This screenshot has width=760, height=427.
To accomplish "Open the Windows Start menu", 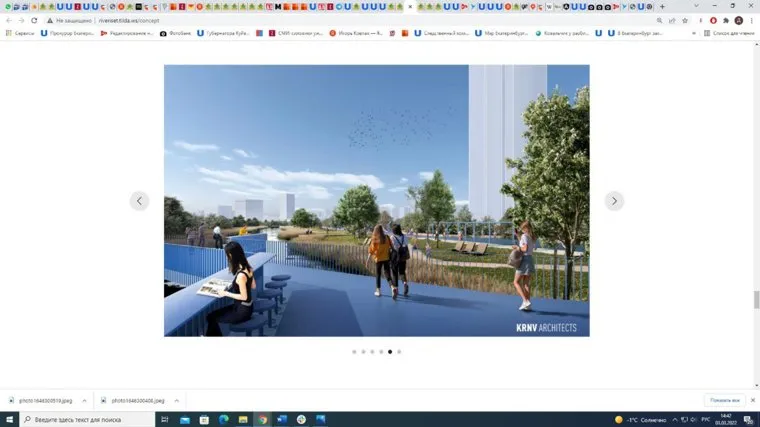I will pyautogui.click(x=9, y=419).
